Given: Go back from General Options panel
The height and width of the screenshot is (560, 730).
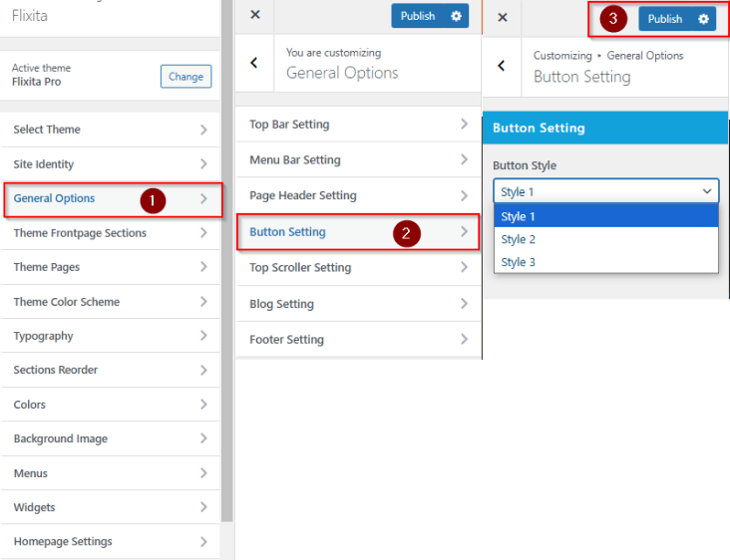Looking at the screenshot, I should tap(254, 63).
